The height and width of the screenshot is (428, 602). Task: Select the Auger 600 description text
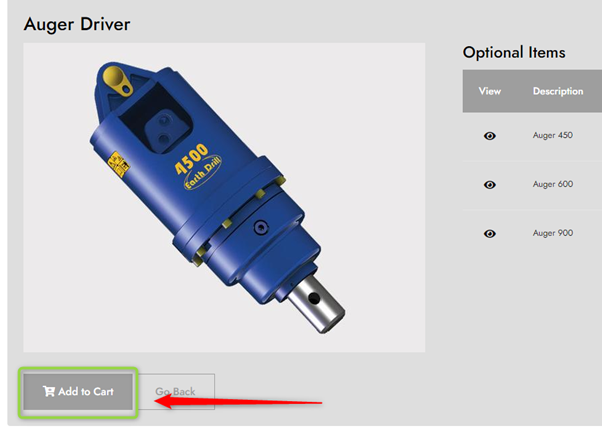pos(552,185)
